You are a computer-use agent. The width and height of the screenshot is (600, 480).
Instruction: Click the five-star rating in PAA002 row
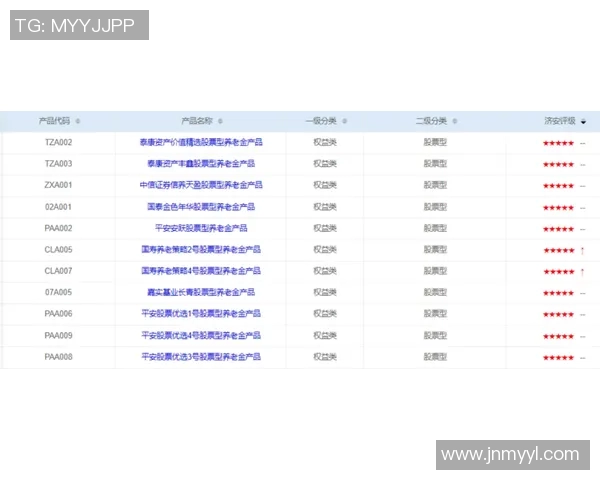[x=558, y=229]
